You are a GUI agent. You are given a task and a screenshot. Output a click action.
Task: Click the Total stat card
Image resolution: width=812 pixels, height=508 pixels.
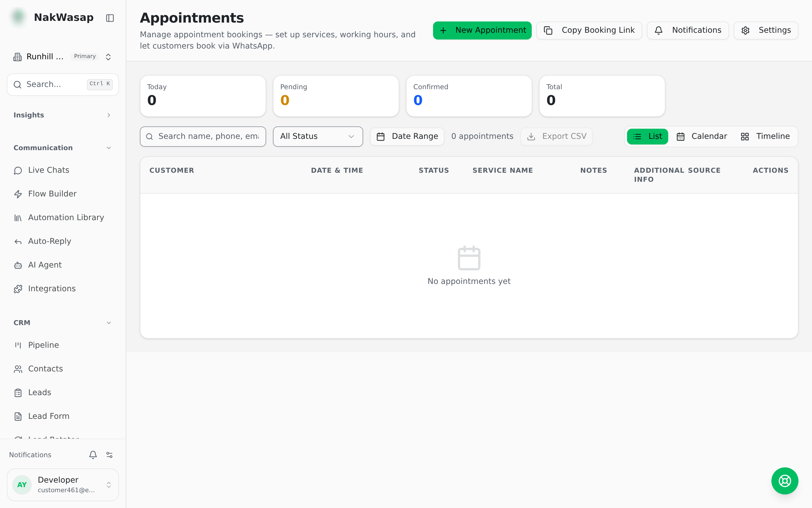pos(602,96)
